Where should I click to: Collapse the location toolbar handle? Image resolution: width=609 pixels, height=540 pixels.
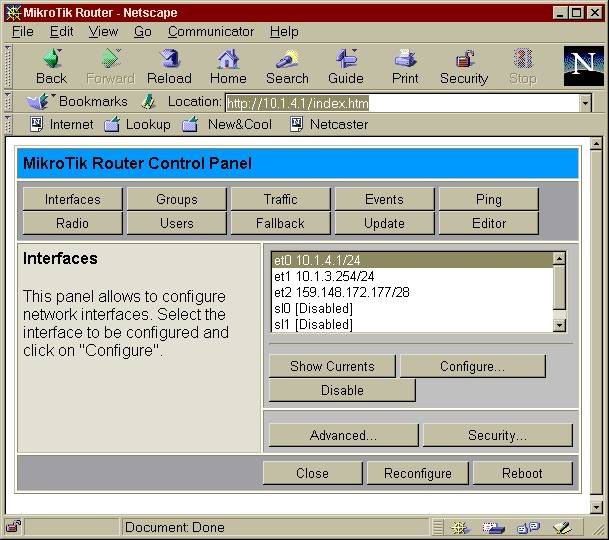7,102
